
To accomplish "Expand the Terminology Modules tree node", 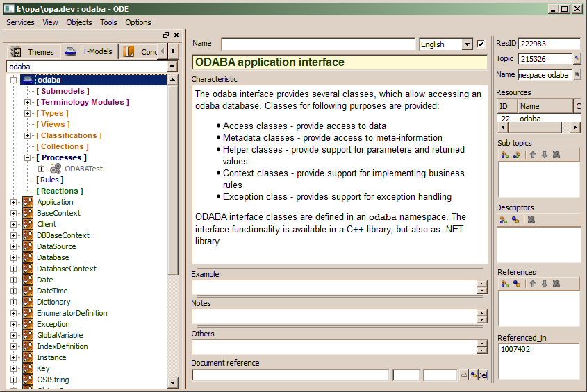I will pos(28,102).
